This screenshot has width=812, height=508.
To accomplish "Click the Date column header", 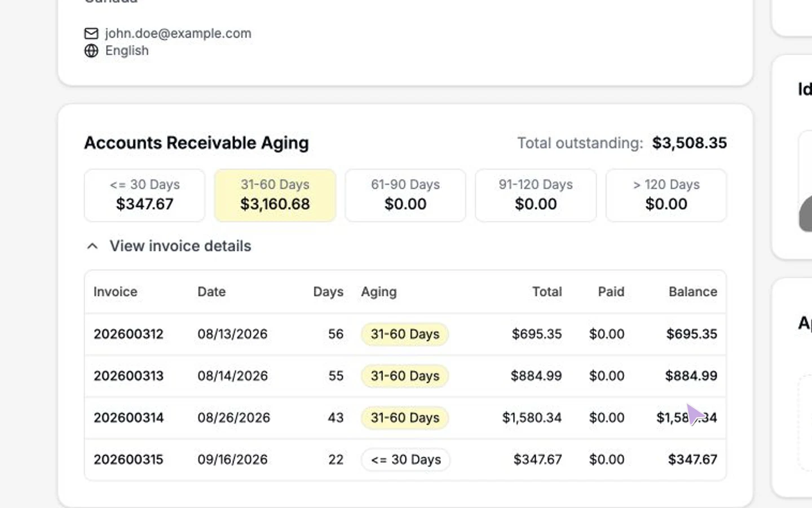I will coord(211,292).
